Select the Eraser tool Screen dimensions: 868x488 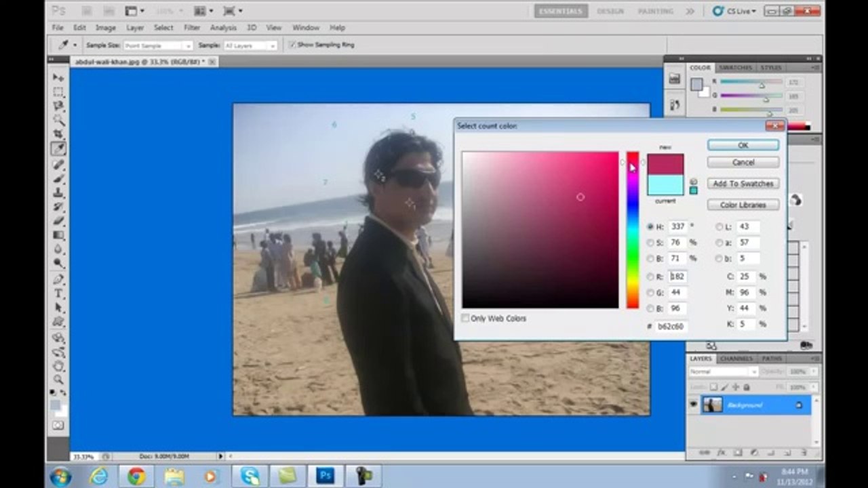pyautogui.click(x=59, y=221)
